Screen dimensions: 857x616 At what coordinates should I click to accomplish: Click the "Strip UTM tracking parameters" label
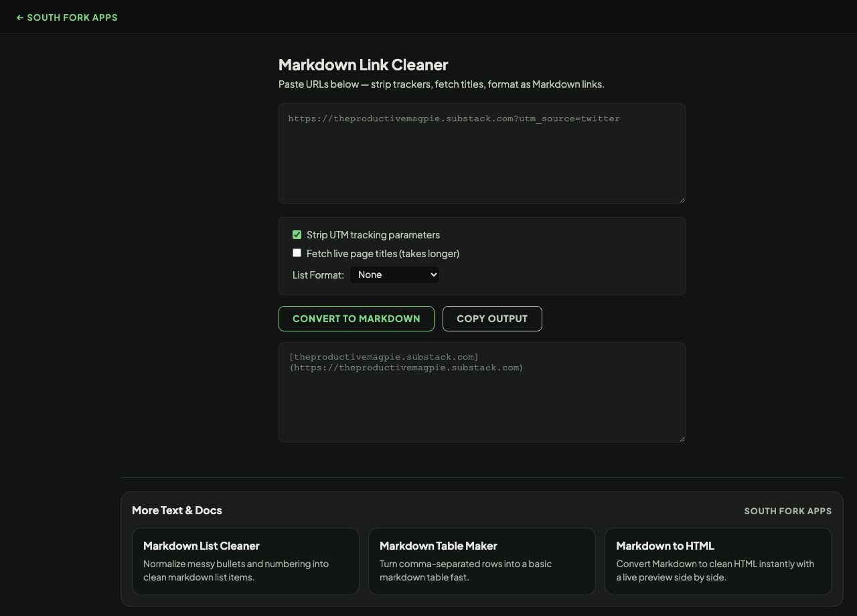coord(373,235)
